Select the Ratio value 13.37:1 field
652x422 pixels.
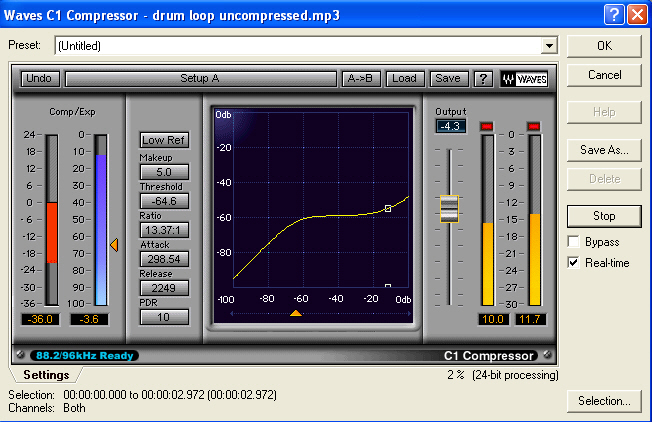point(164,230)
